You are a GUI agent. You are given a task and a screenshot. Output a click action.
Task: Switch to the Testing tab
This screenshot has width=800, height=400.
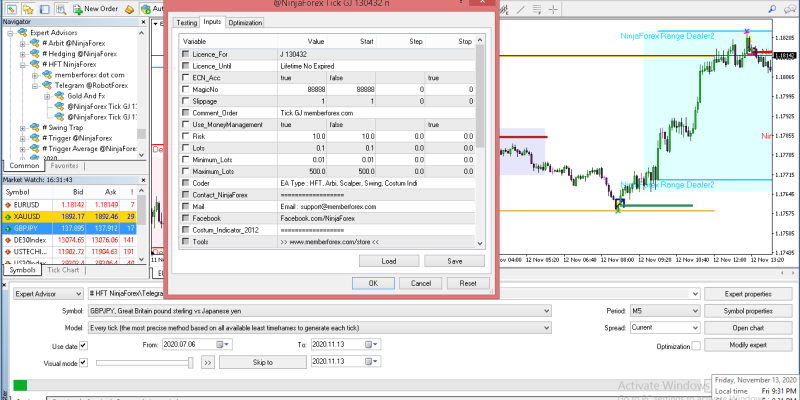pos(186,22)
